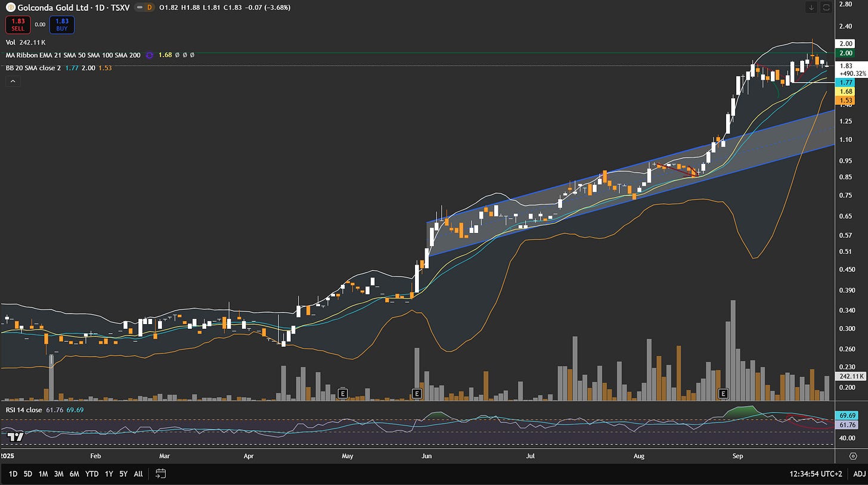Screen dimensions: 868x485
Task: Click the 61.76 RSI axis label
Action: pyautogui.click(x=848, y=424)
